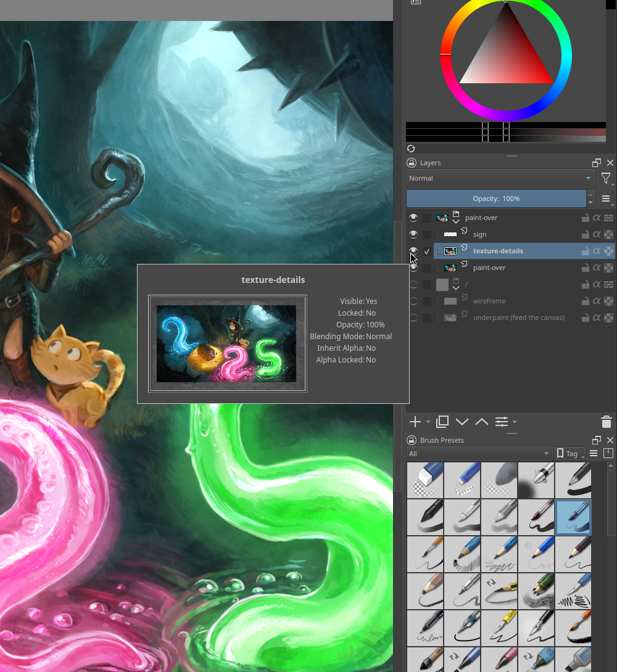Move layer up using the up arrow
The width and height of the screenshot is (617, 672).
pos(482,422)
